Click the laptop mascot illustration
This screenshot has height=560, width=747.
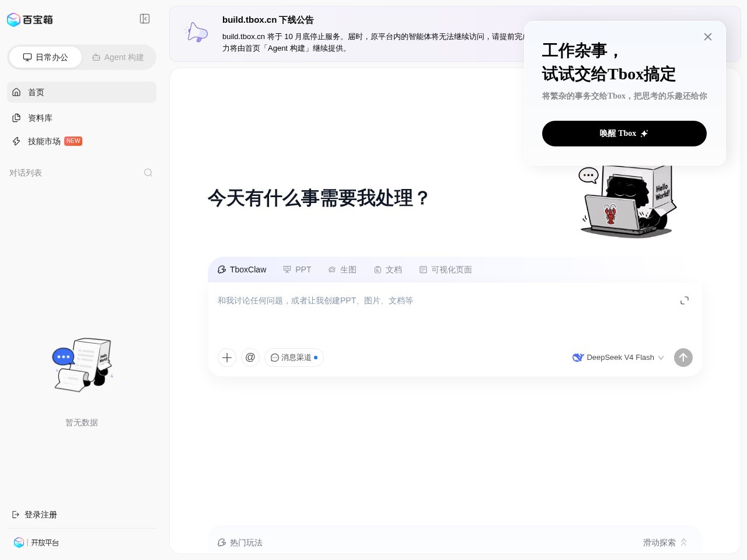pos(628,201)
